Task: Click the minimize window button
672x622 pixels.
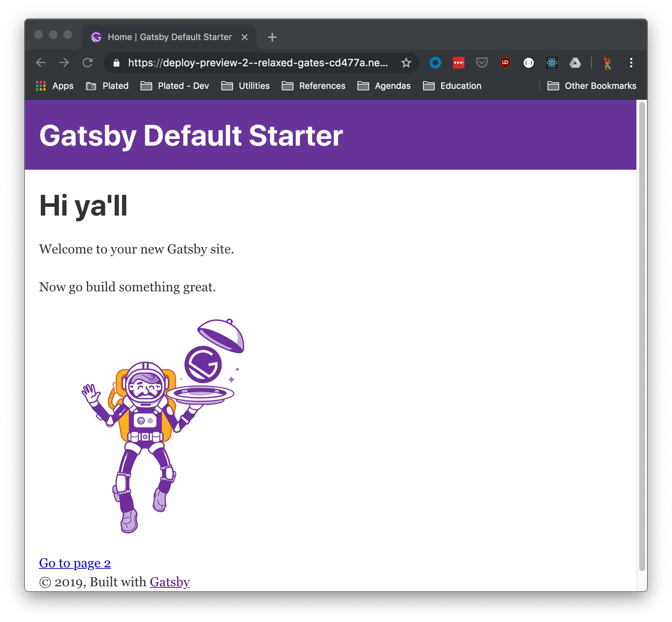Action: (53, 35)
